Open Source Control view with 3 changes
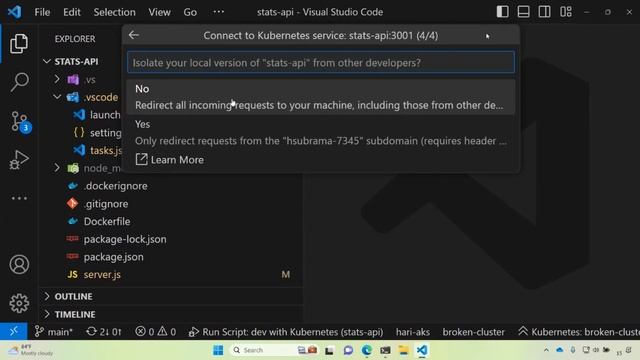640x360 pixels. tap(20, 122)
